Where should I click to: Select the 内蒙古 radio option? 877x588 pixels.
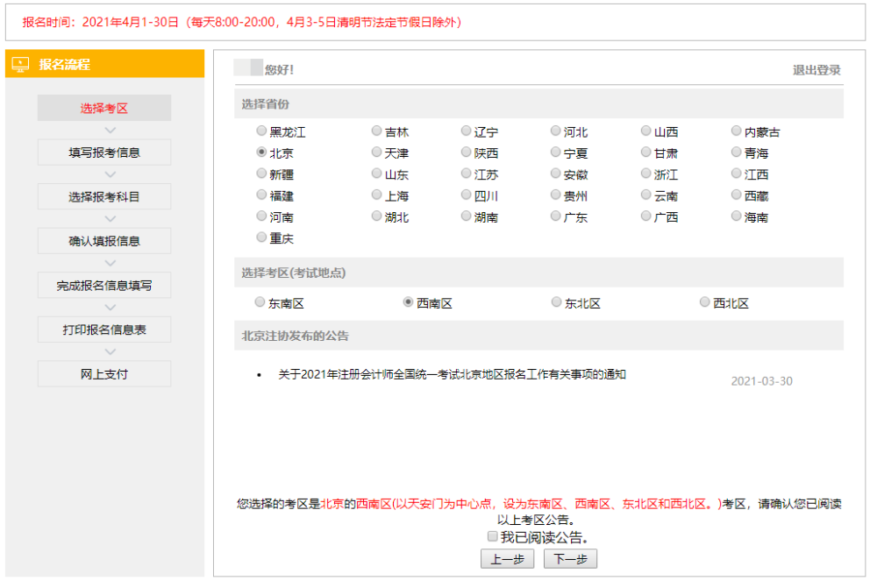pos(736,131)
